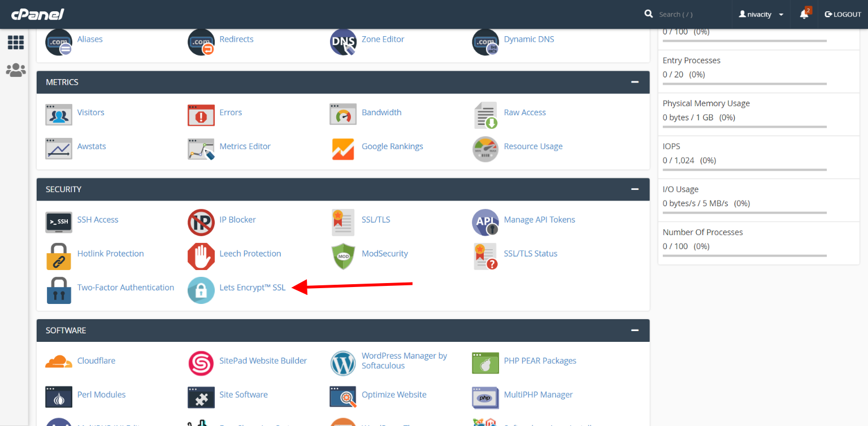Select the SSH Access terminal icon
This screenshot has width=868, height=426.
[x=59, y=222]
